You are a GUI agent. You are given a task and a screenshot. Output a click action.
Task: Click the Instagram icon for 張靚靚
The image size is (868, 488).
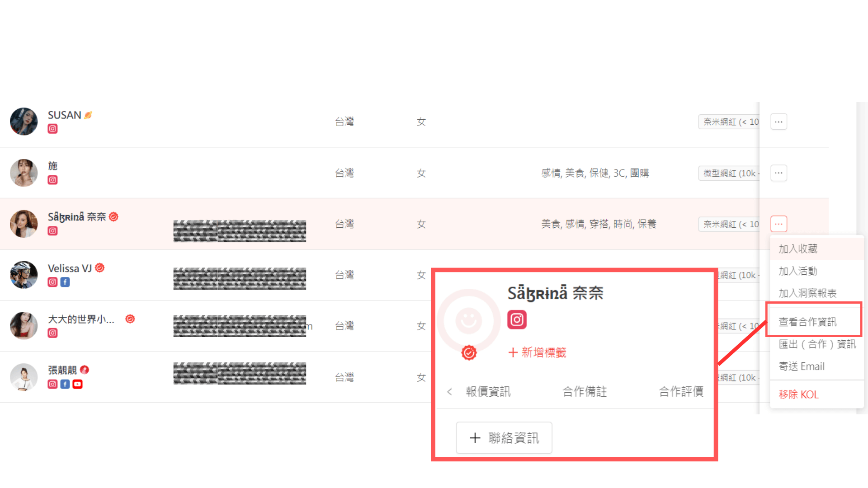coord(52,383)
